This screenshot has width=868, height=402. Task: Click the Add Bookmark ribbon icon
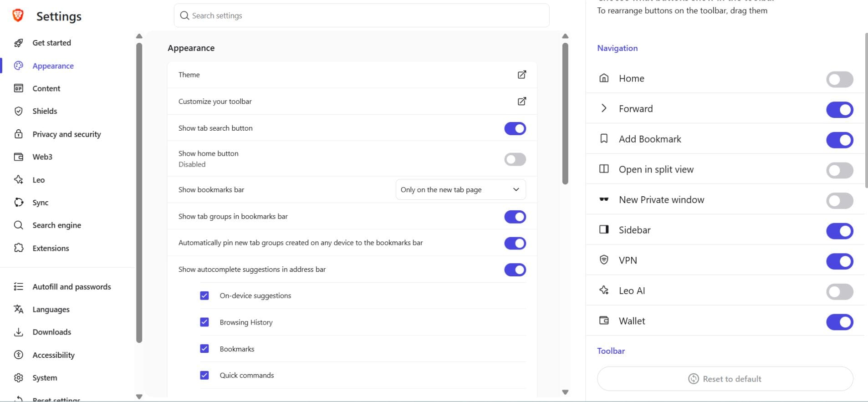(x=604, y=138)
